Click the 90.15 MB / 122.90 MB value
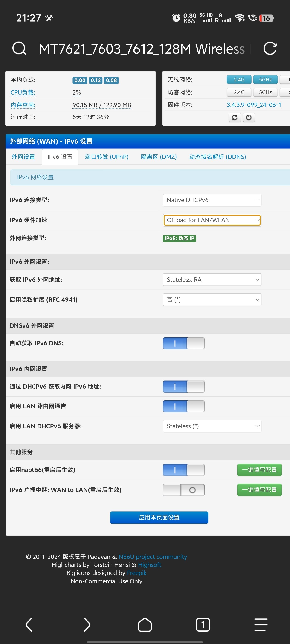290x644 pixels. coord(102,105)
